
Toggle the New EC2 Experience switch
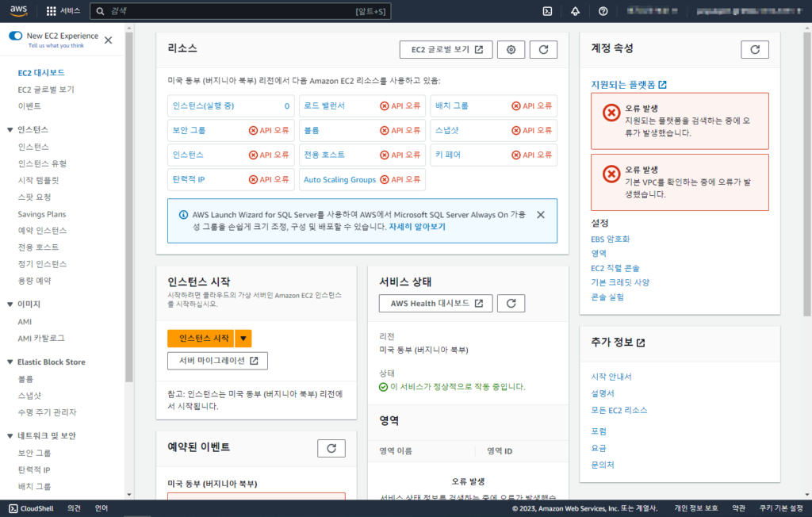[x=16, y=36]
